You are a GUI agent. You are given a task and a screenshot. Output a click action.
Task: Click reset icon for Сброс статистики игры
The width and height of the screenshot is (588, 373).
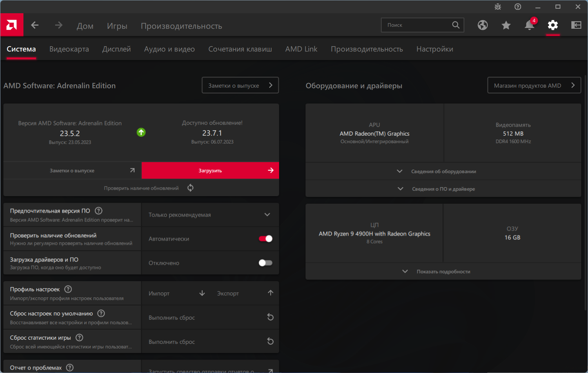click(x=270, y=341)
